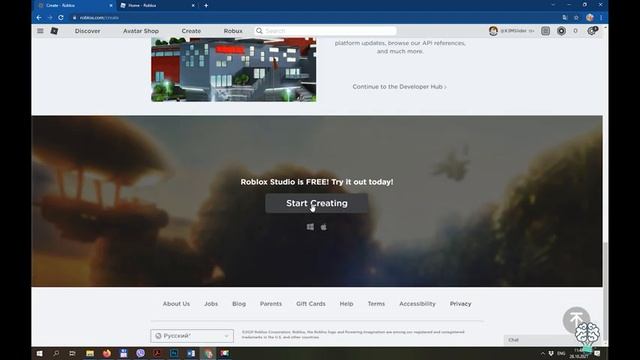Go to Roblox home via logo
This screenshot has height=360, width=640.
click(54, 31)
